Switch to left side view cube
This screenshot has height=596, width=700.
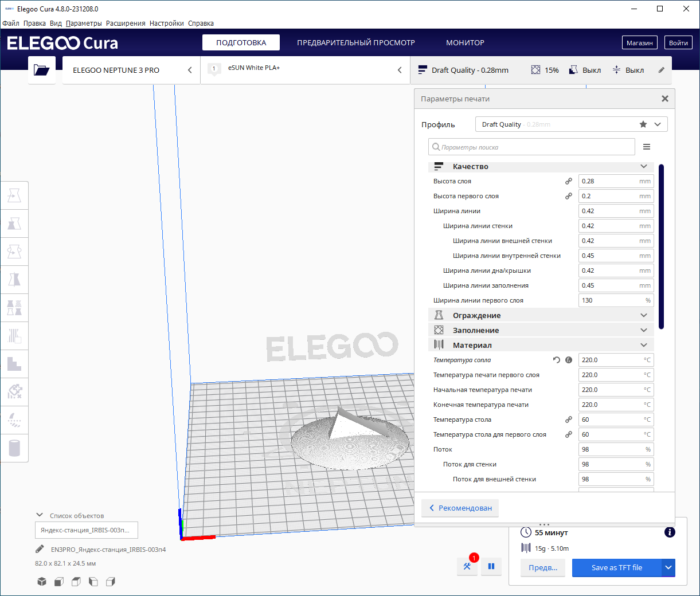click(x=93, y=582)
